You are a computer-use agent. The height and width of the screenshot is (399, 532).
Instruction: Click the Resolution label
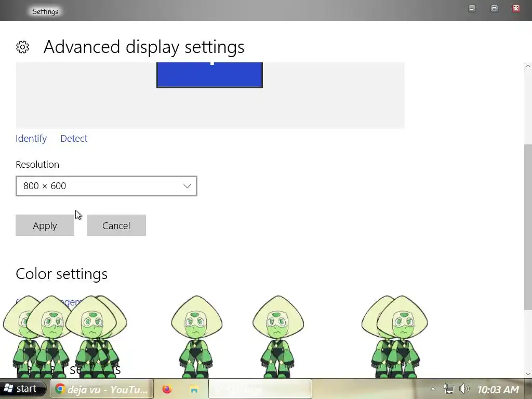(x=37, y=165)
